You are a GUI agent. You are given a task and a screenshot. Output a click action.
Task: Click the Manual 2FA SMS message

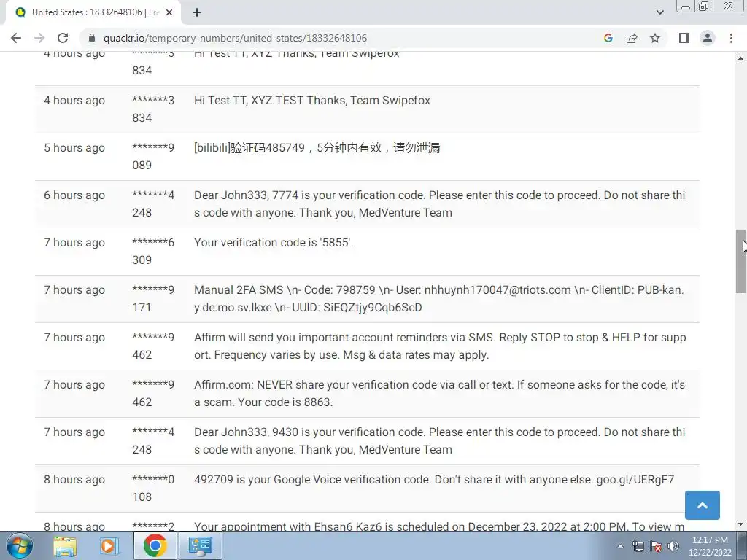click(x=439, y=298)
